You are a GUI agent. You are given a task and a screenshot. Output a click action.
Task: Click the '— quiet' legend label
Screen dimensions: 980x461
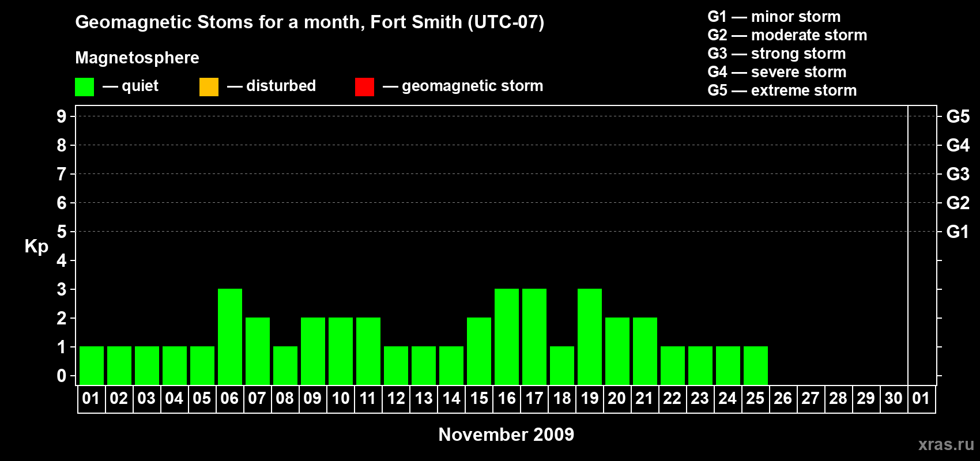[130, 86]
